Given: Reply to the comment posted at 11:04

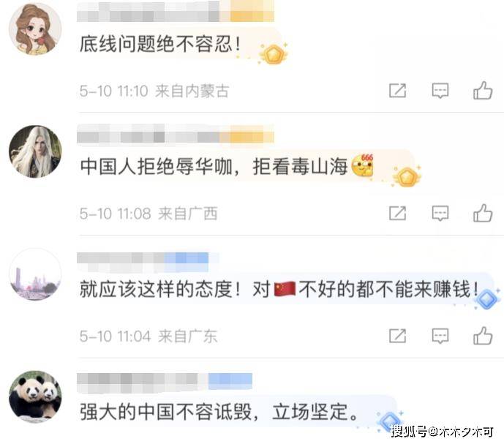Looking at the screenshot, I should tap(440, 336).
